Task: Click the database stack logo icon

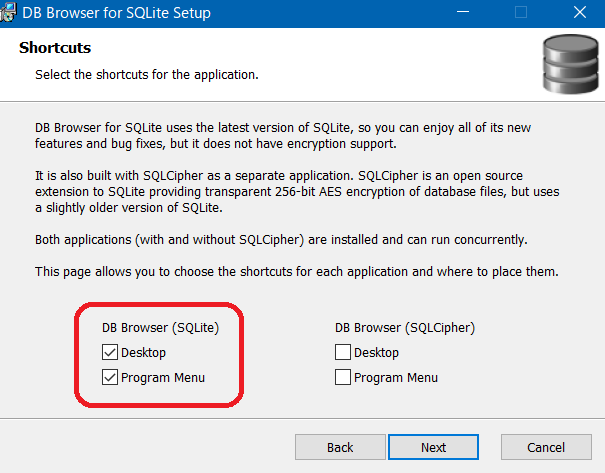Action: (570, 64)
